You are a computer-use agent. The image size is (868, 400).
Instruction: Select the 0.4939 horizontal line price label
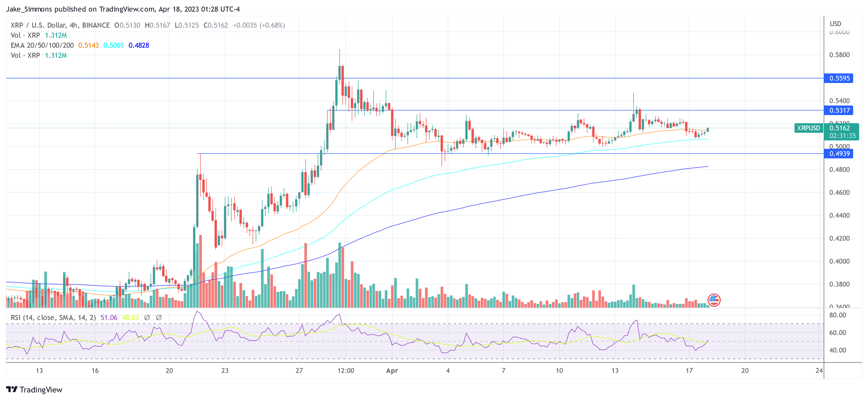click(x=839, y=154)
